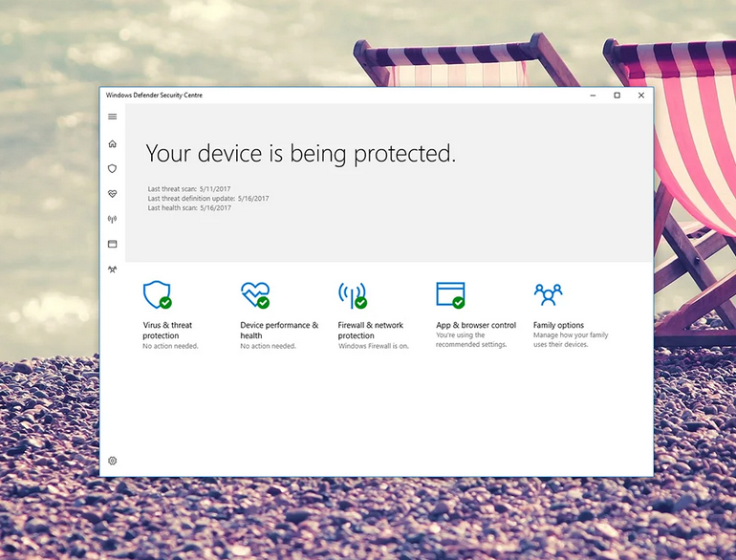Open the heart health icon in the sidebar
Image resolution: width=736 pixels, height=560 pixels.
point(112,193)
